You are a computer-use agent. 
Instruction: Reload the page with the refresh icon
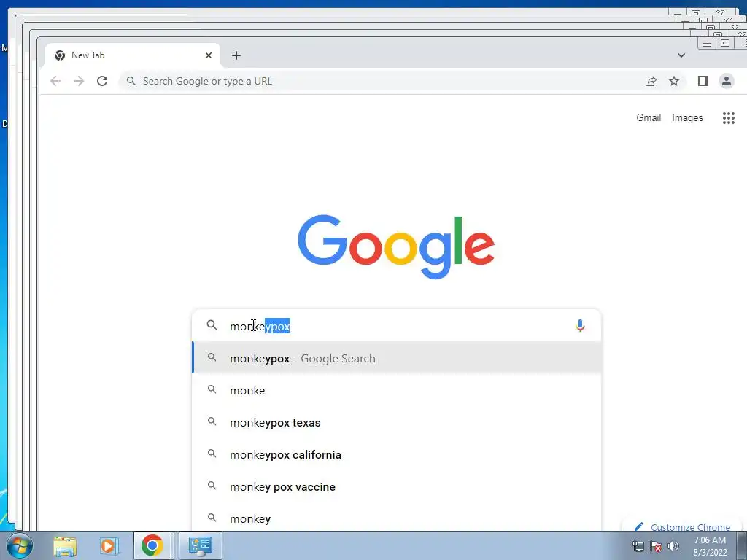tap(102, 81)
